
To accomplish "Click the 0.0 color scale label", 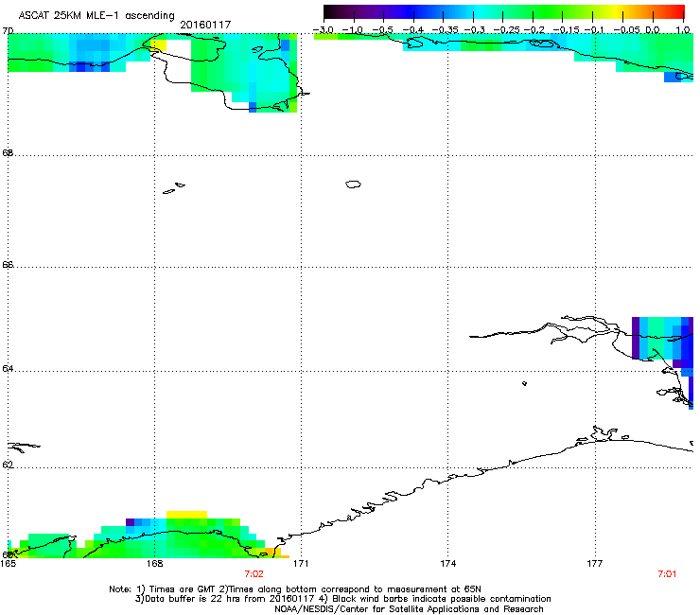I will pos(653,30).
